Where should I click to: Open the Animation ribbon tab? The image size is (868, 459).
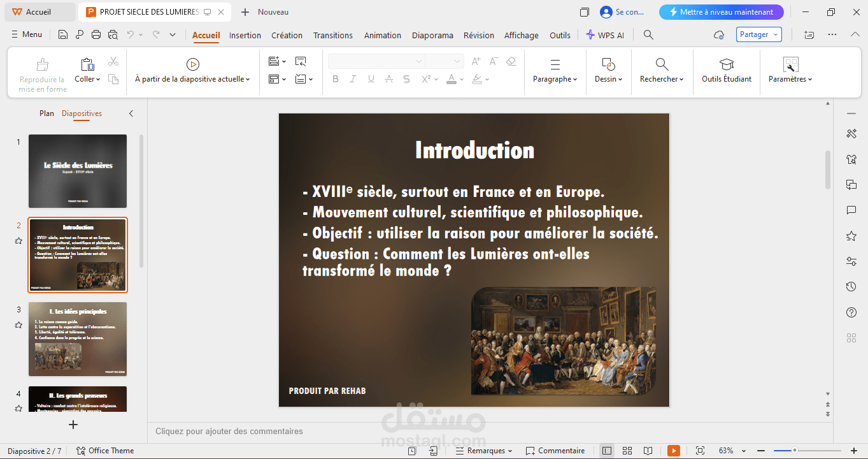tap(383, 35)
